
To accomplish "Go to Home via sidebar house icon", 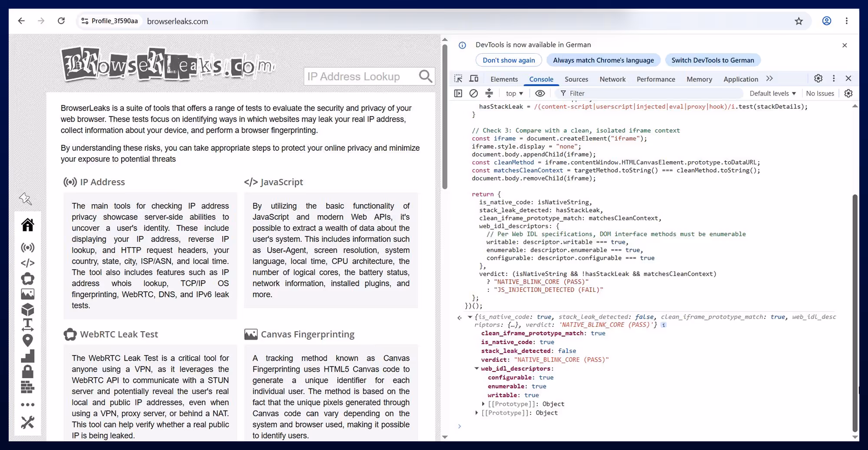I will click(x=28, y=225).
